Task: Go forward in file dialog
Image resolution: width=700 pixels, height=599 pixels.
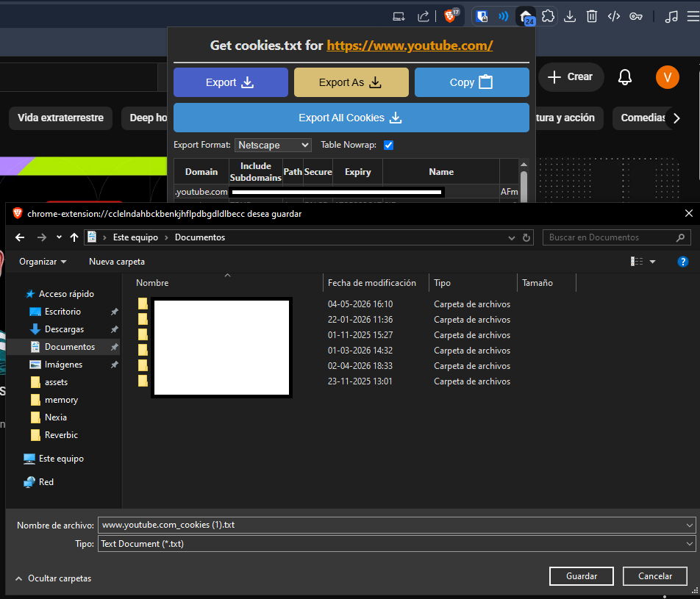Action: (x=41, y=237)
